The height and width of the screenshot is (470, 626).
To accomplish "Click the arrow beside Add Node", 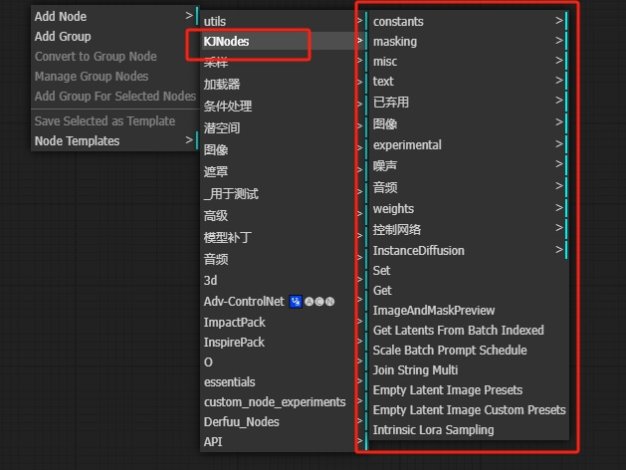I will point(189,16).
